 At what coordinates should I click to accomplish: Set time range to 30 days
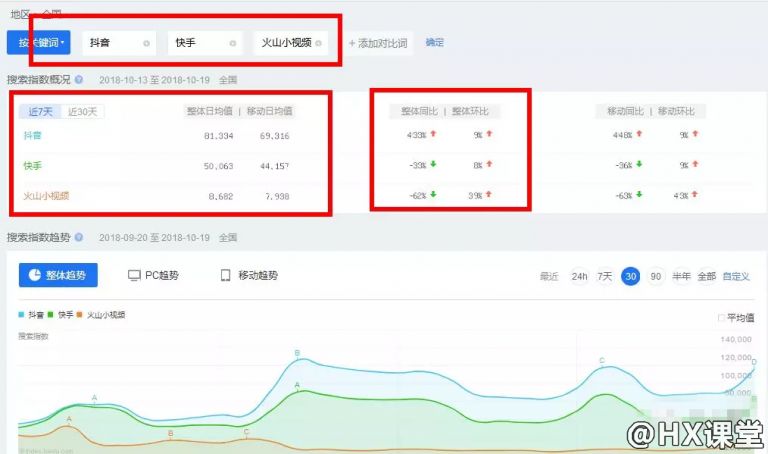pyautogui.click(x=630, y=277)
